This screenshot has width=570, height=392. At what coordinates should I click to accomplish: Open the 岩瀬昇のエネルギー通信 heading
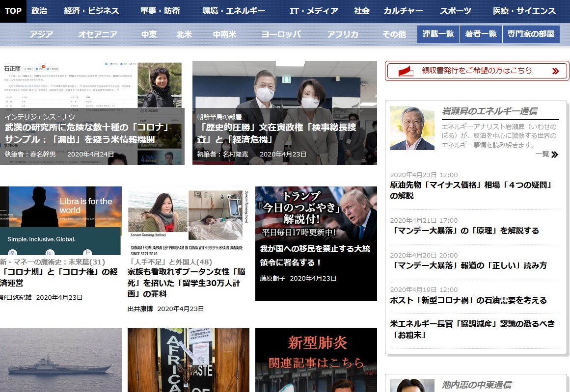coord(489,111)
